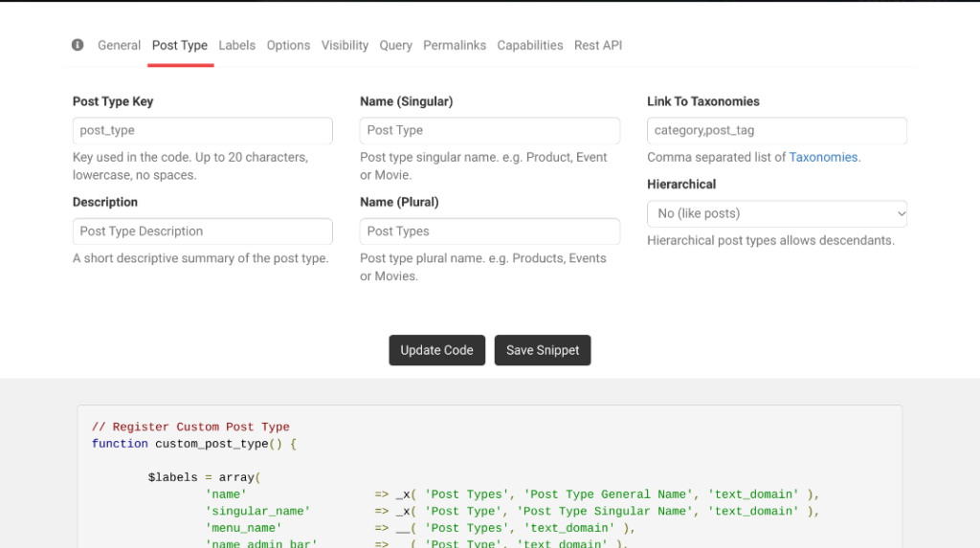Expand the Hierarchical dropdown
This screenshot has width=980, height=548.
click(x=777, y=213)
